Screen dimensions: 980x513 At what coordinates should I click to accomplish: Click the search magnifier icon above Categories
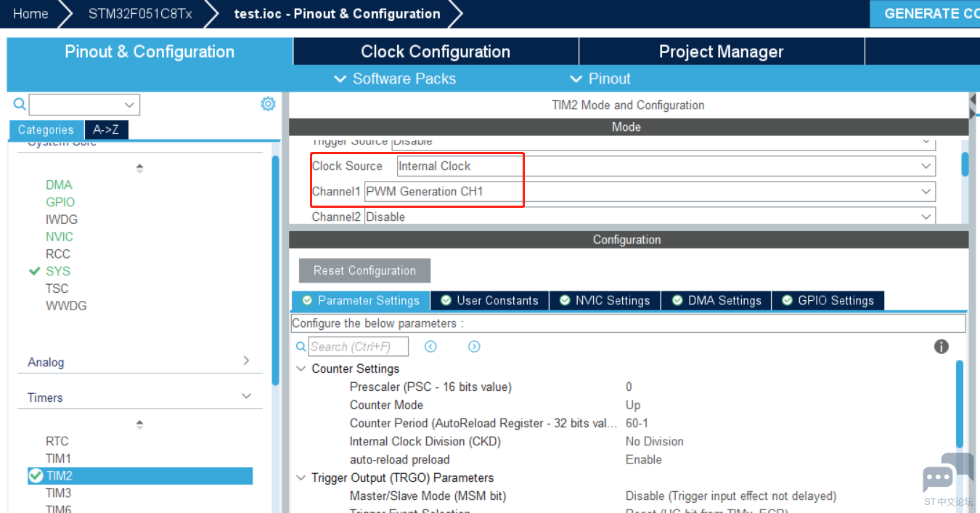(x=20, y=104)
